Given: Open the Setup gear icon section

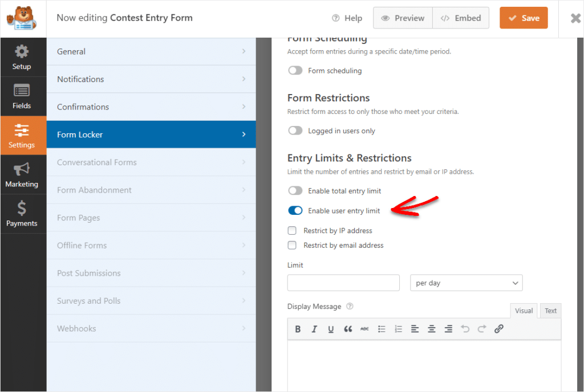Looking at the screenshot, I should tap(22, 58).
